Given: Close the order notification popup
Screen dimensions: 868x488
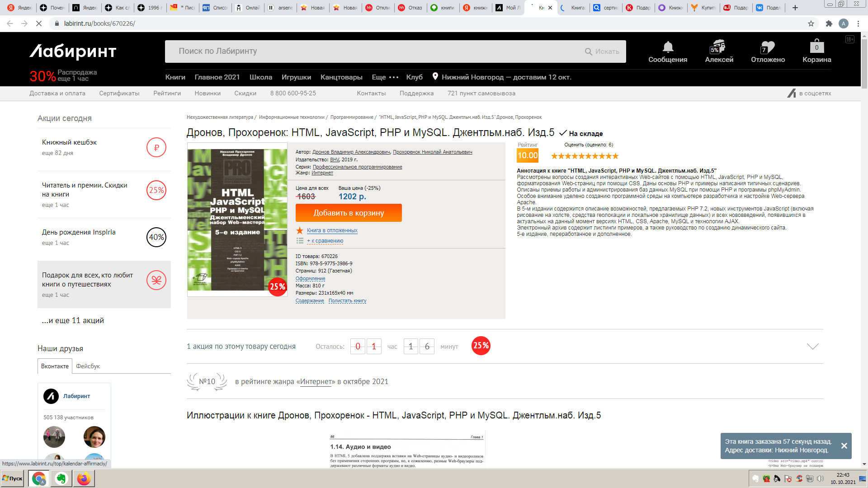Looking at the screenshot, I should pyautogui.click(x=844, y=446).
